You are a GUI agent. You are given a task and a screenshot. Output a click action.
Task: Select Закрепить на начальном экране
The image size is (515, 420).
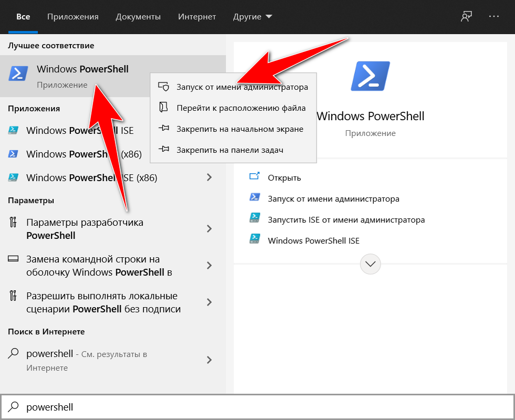pyautogui.click(x=233, y=129)
